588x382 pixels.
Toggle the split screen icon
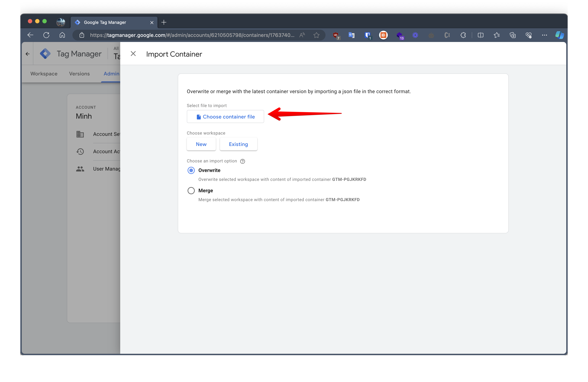pyautogui.click(x=480, y=35)
